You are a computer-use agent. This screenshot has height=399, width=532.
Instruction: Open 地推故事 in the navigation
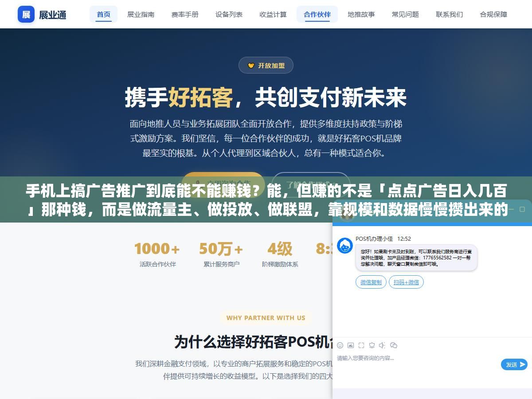tap(361, 14)
